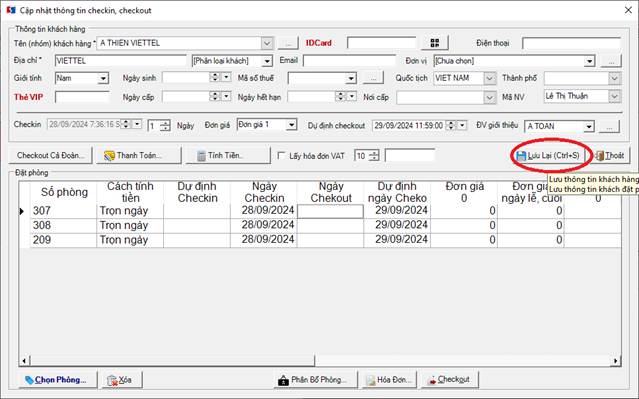Click the Điện thoại phone input field
The image size is (639, 399).
click(x=571, y=43)
